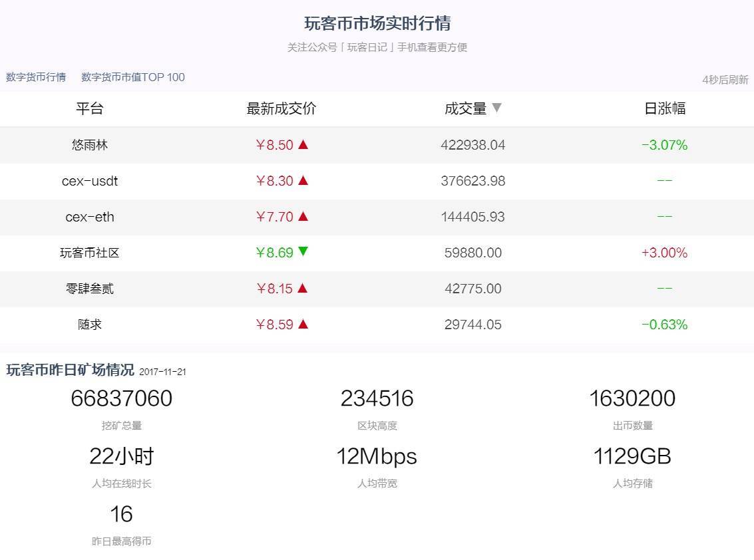754x560 pixels.
Task: Click the +3.00% daily change
Action: 665,253
